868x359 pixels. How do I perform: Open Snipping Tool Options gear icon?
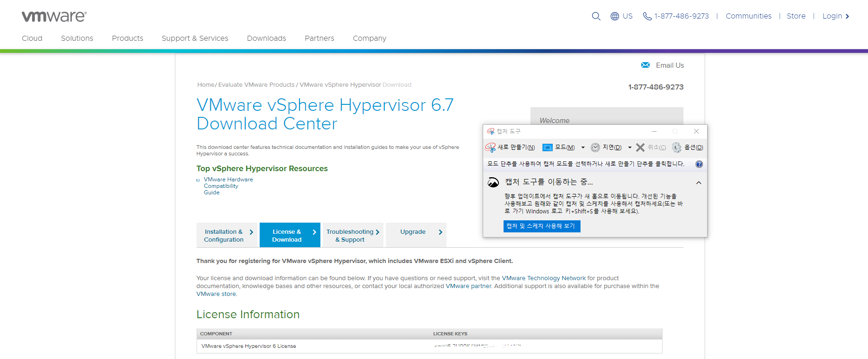pyautogui.click(x=677, y=147)
